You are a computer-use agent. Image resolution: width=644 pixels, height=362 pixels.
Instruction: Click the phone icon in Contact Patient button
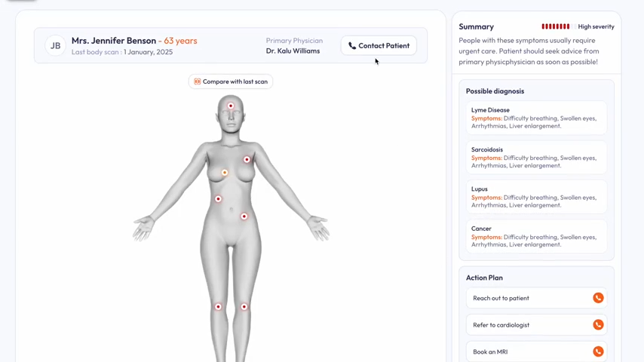pos(352,45)
